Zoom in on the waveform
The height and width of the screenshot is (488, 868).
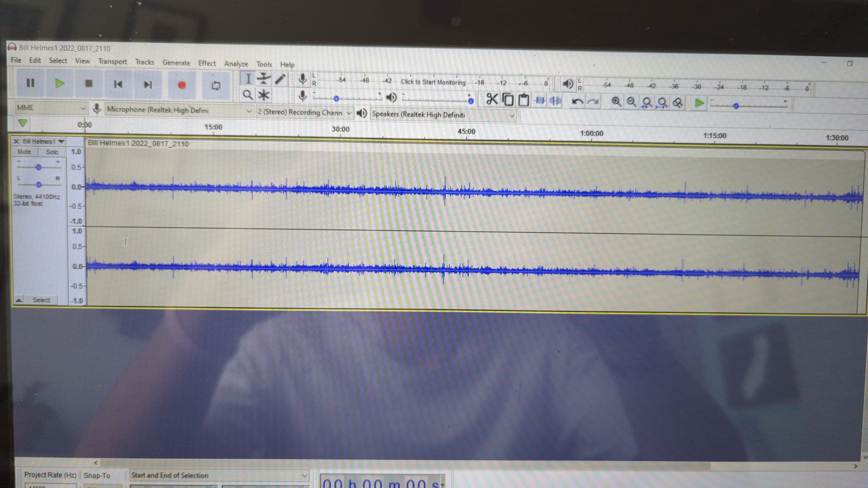point(616,102)
